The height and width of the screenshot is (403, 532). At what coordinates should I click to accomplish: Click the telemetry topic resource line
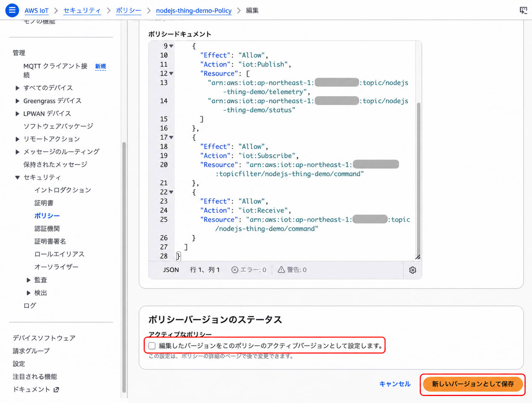click(x=308, y=87)
